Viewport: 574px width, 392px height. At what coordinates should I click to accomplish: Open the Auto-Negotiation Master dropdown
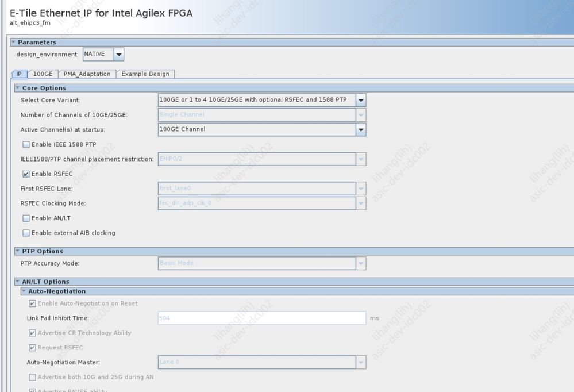(262, 362)
